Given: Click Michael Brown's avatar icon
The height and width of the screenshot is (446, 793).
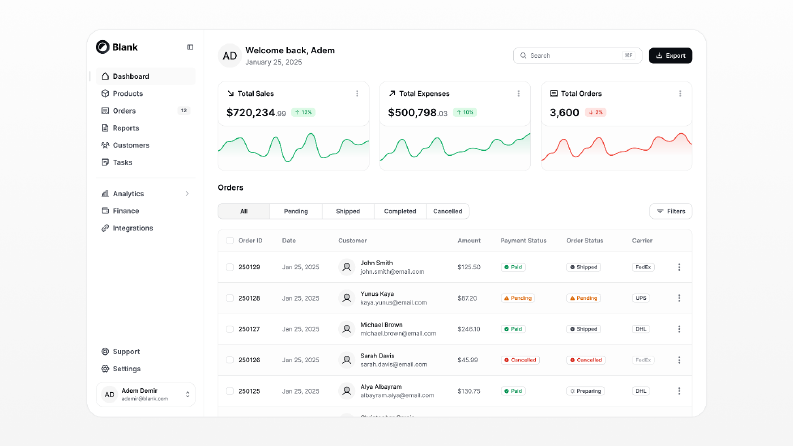Looking at the screenshot, I should point(346,329).
